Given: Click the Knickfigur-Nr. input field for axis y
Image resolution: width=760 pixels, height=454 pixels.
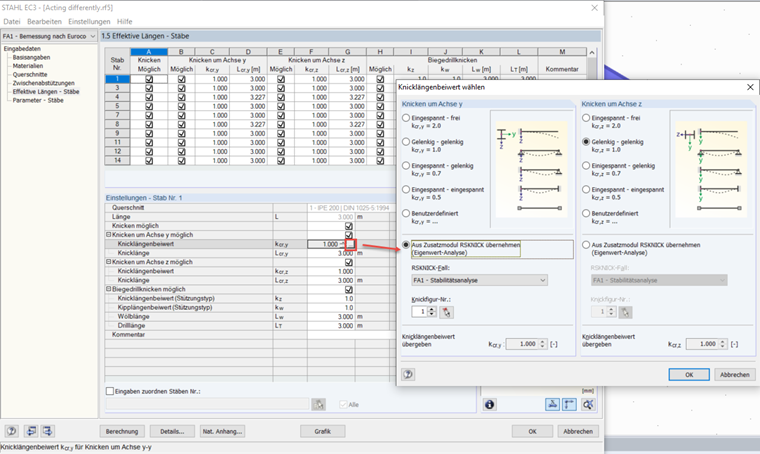Looking at the screenshot, I should (x=420, y=312).
